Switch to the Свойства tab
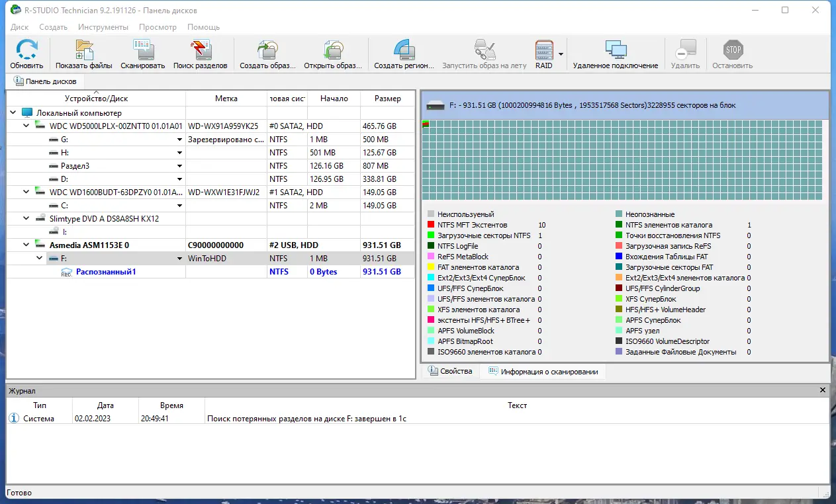Screen dimensions: 836x504 449,371
